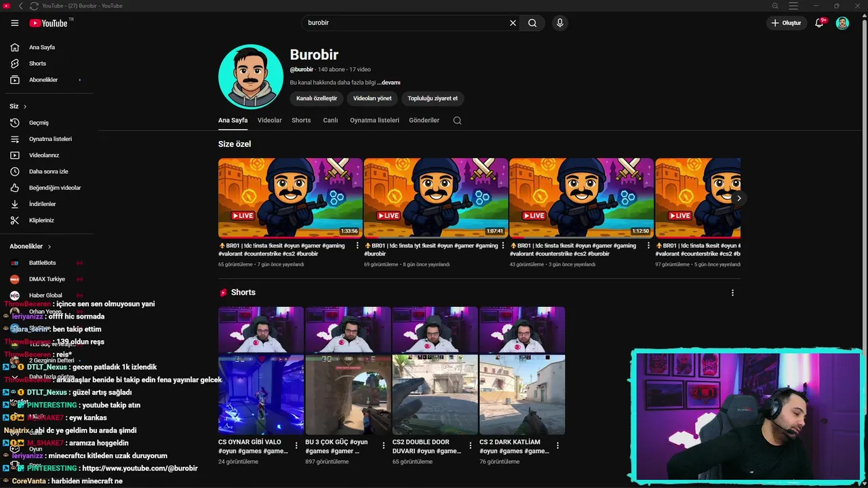This screenshot has height=488, width=868.
Task: Reload page with browser refresh icon
Action: click(x=34, y=6)
